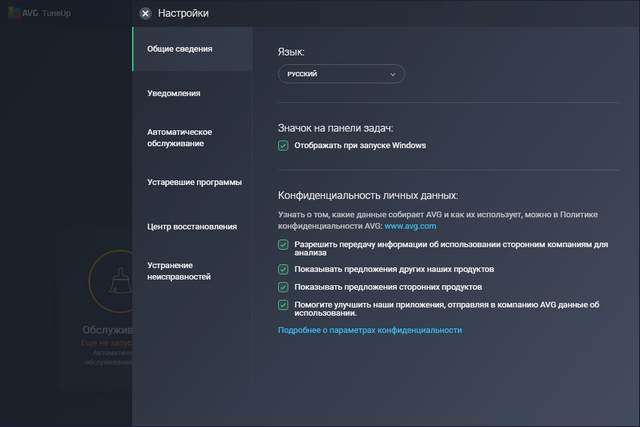This screenshot has width=640, height=427.
Task: Switch to Устаревшие программы tab
Action: click(x=194, y=182)
